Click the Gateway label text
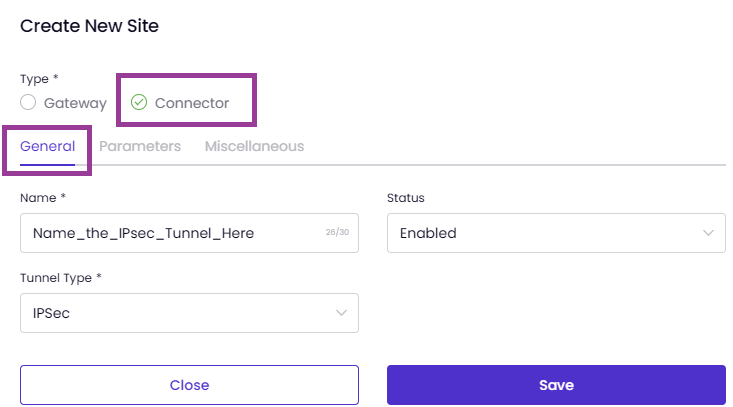Viewport: 733px width, 407px height. (x=75, y=103)
